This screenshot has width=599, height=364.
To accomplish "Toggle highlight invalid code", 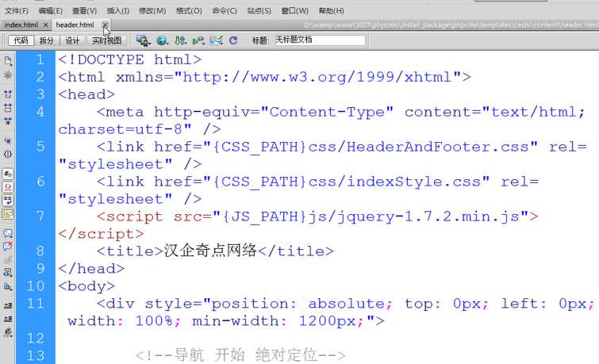I will coord(8,187).
